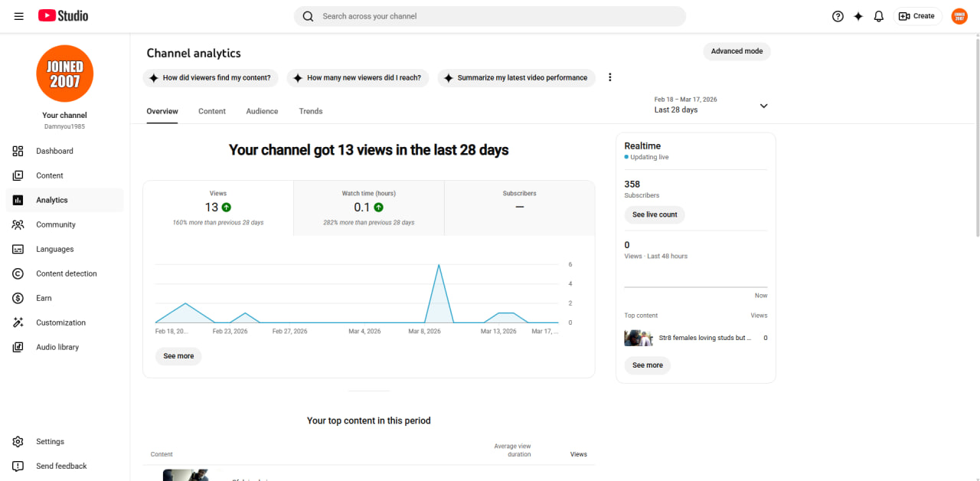This screenshot has width=980, height=481.
Task: Focus the Search across your channel field
Action: pos(490,16)
